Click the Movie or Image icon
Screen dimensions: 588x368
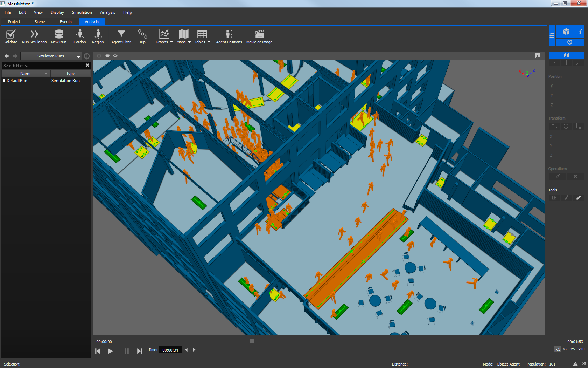click(x=259, y=34)
